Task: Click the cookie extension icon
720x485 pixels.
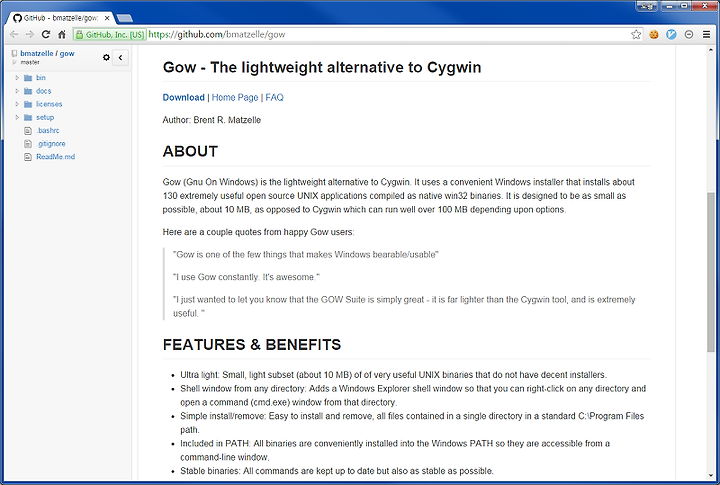Action: (654, 34)
